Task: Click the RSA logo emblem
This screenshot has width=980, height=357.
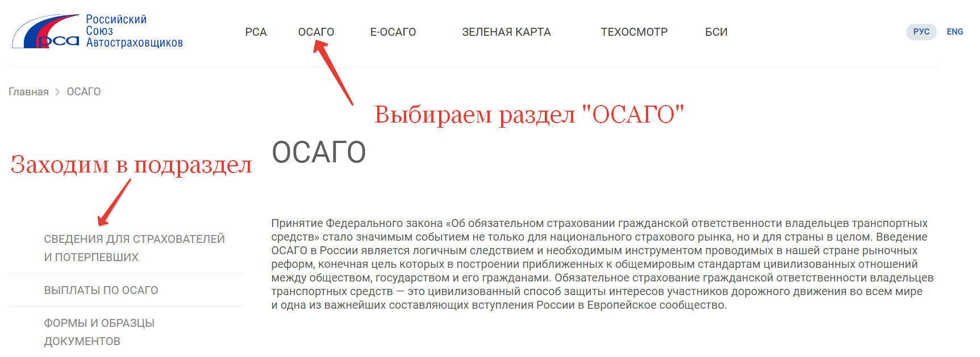Action: tap(46, 32)
